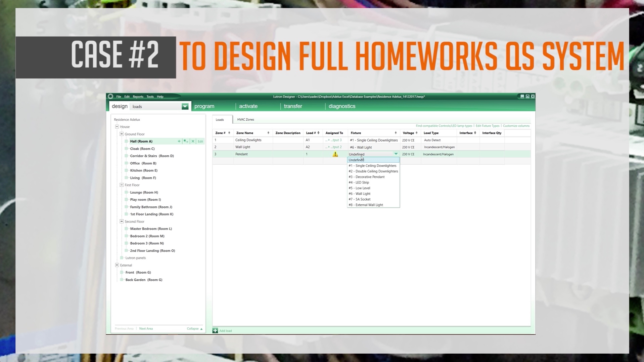Switch to the transfer tab
The height and width of the screenshot is (362, 644).
pyautogui.click(x=293, y=106)
